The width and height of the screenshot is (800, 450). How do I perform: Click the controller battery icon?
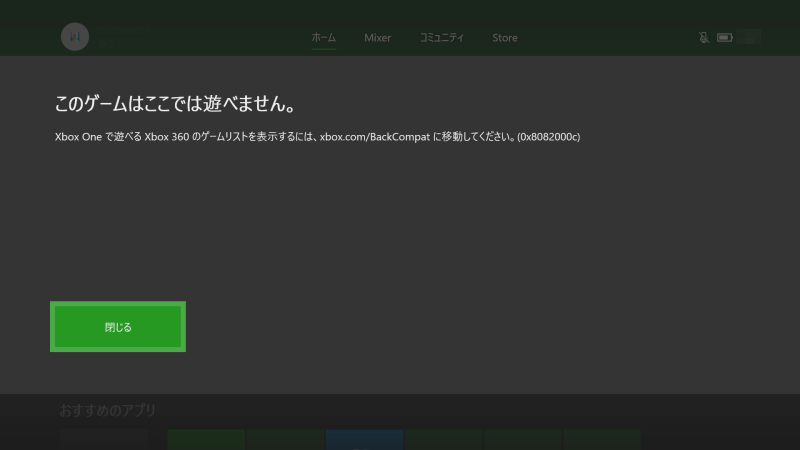pyautogui.click(x=724, y=37)
